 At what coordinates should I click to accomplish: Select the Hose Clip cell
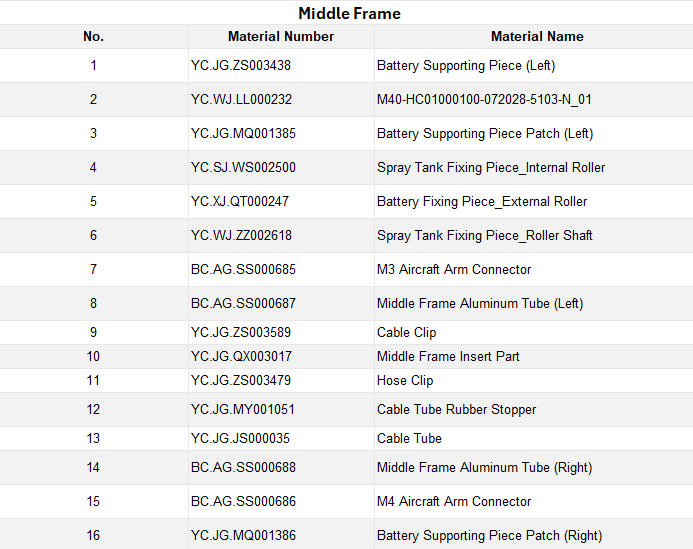click(533, 381)
